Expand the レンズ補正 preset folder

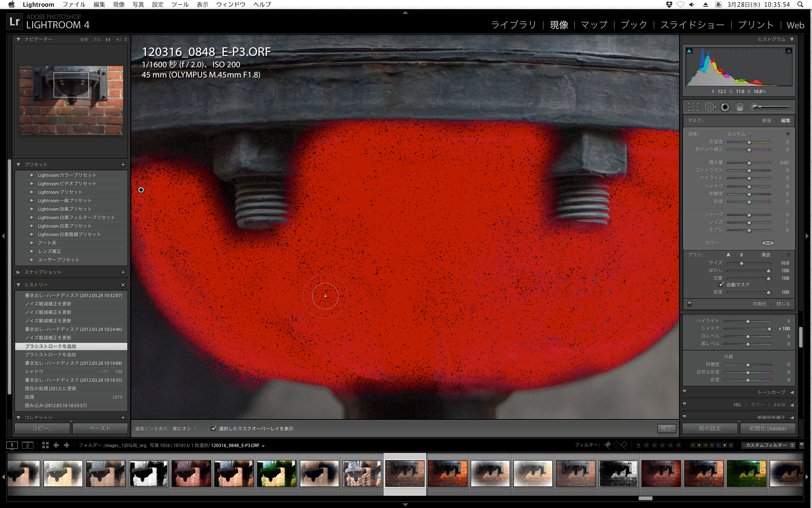point(32,251)
